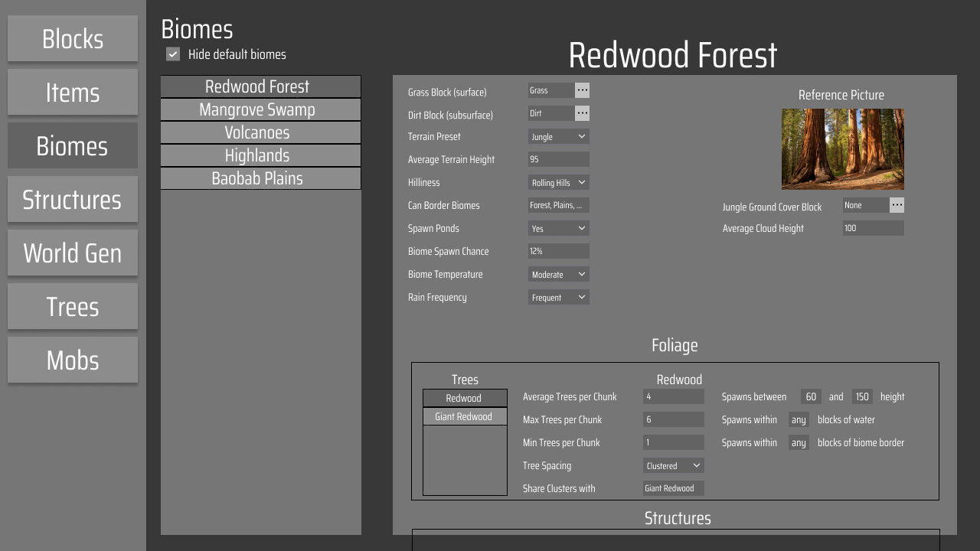
Task: Edit the Biome Spawn Chance field
Action: tap(558, 251)
